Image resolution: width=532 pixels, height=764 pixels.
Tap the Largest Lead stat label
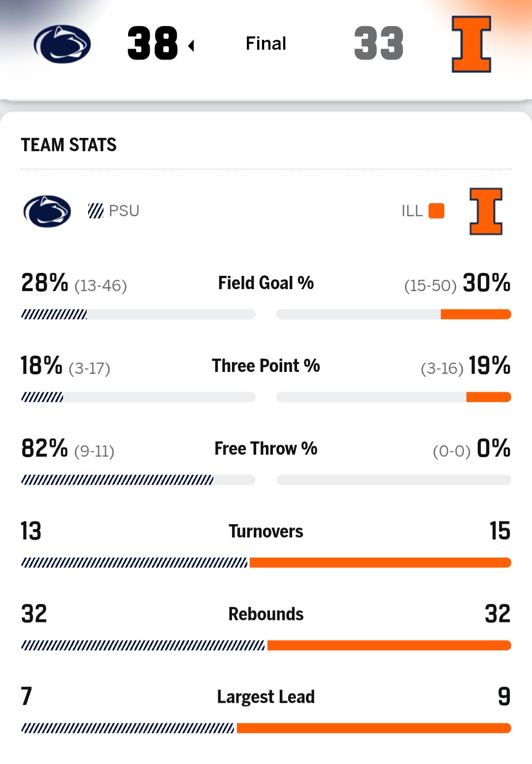click(266, 697)
